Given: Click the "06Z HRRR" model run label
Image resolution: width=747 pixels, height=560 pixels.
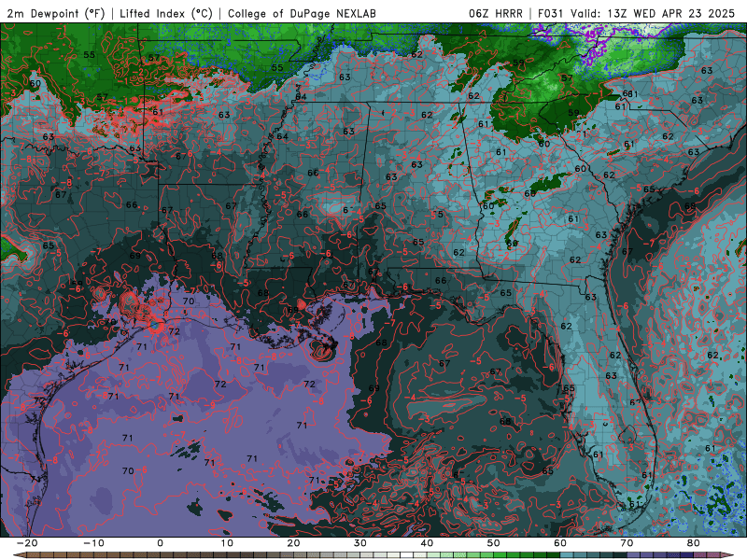Looking at the screenshot, I should tap(496, 13).
